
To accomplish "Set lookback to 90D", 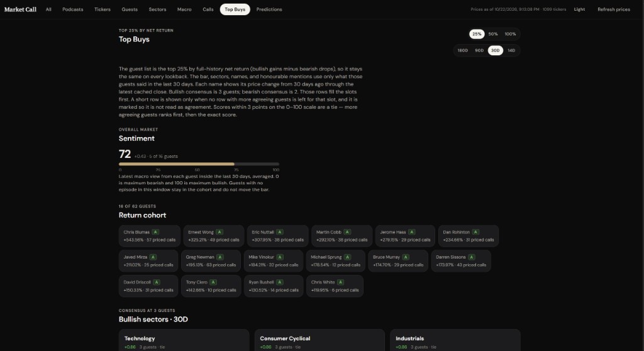I will click(479, 50).
